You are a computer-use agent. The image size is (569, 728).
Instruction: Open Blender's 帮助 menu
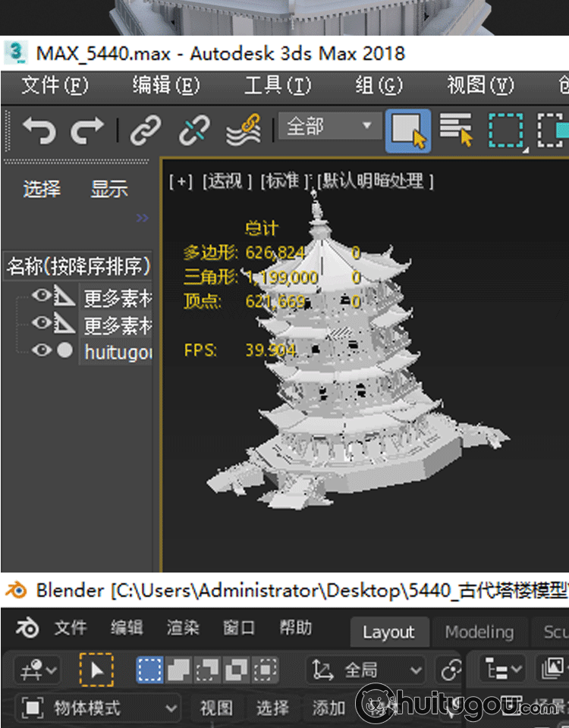point(295,628)
